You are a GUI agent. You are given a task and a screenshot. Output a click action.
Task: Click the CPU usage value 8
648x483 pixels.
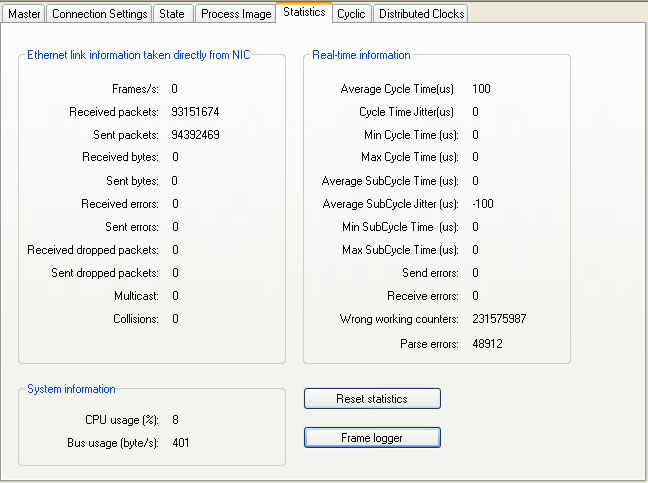click(175, 419)
